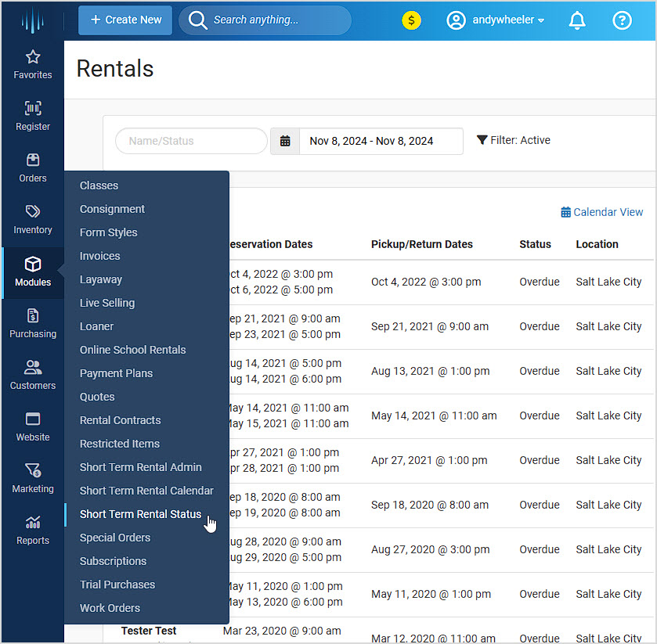Open the Filter: Active dropdown
Screen dimensions: 657x644
coord(513,140)
